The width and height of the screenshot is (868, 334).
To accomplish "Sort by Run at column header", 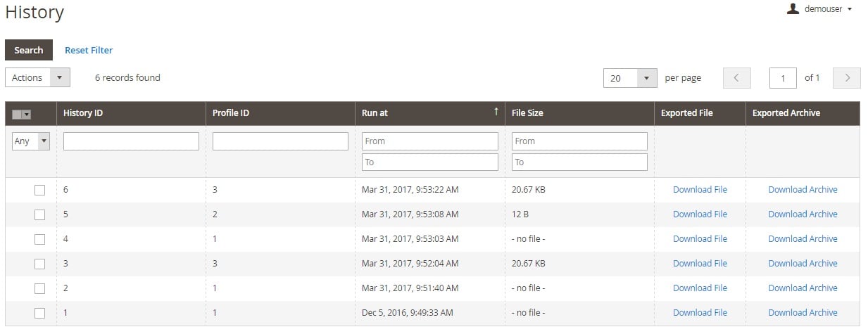I will pyautogui.click(x=430, y=113).
